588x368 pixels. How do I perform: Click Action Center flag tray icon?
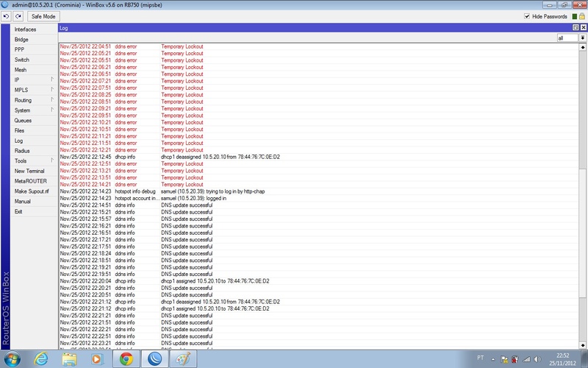504,359
